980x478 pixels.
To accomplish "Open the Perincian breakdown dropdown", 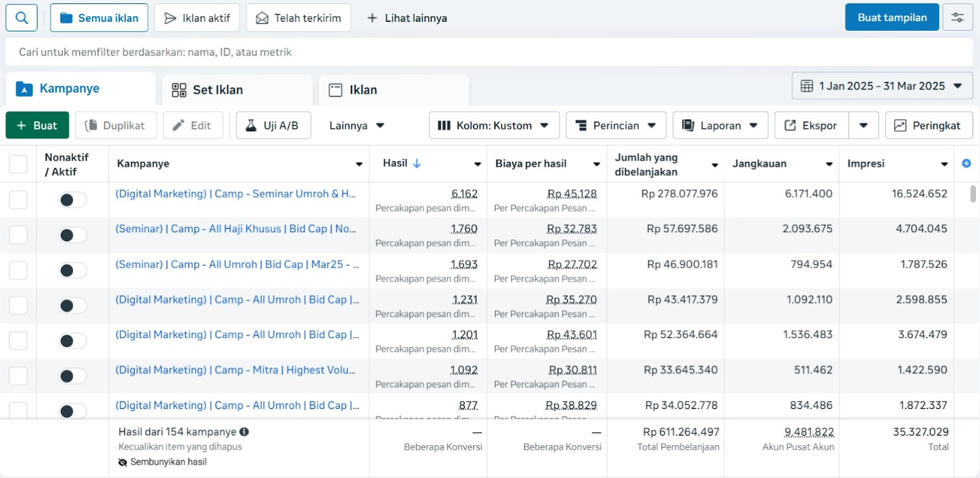I will coord(616,126).
